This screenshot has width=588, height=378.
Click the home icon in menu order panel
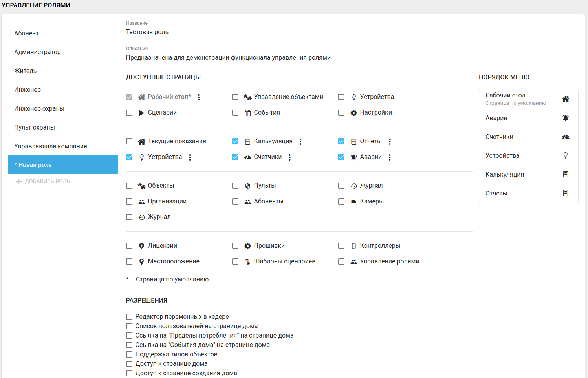[565, 99]
